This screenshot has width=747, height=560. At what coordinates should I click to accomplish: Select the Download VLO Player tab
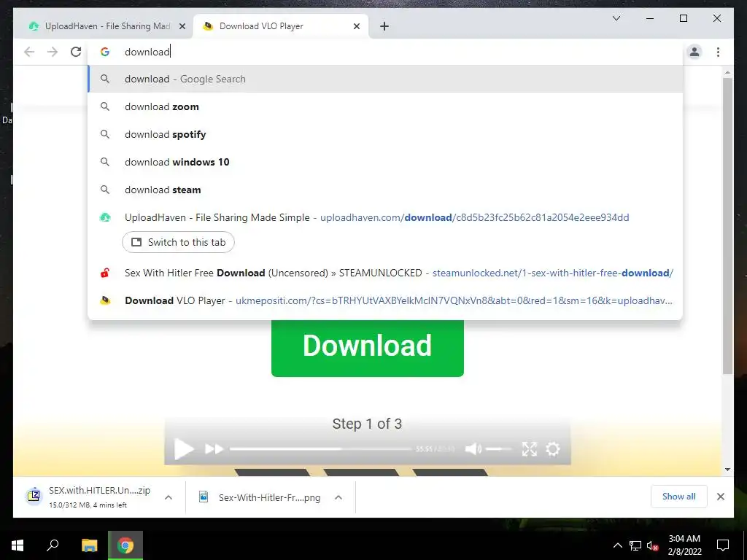[x=281, y=26]
